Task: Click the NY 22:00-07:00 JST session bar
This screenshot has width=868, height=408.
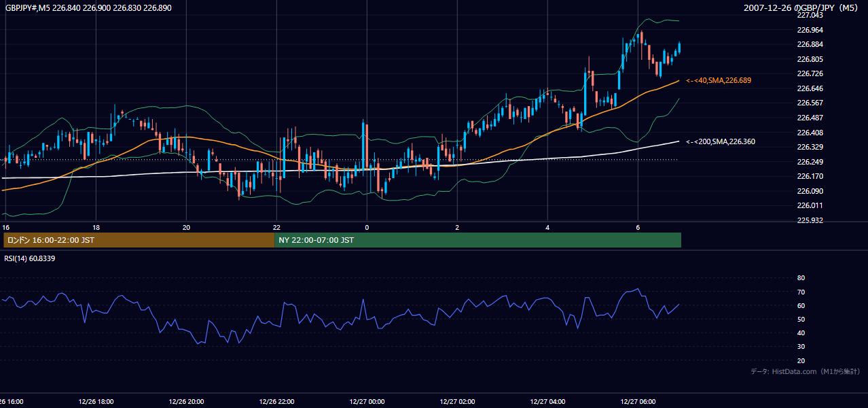Action: click(x=477, y=240)
